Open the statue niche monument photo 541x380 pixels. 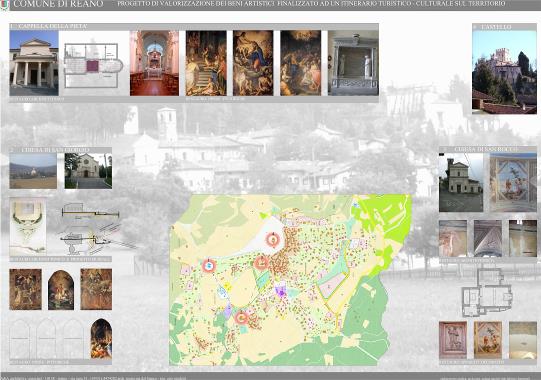[x=353, y=63]
